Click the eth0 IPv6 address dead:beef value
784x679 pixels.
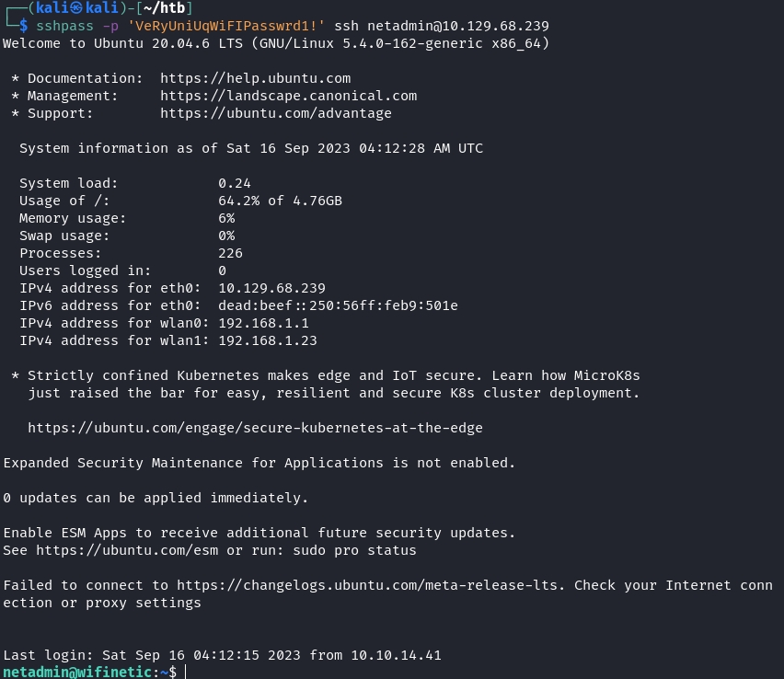(338, 305)
